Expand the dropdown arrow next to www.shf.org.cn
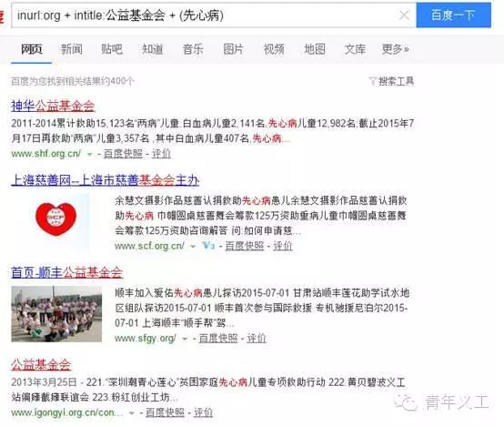Image resolution: width=504 pixels, height=427 pixels. (90, 155)
